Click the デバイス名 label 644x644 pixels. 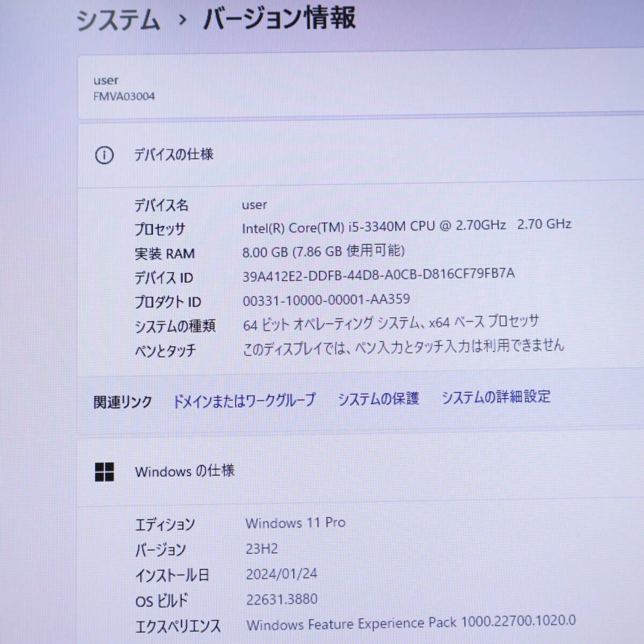pos(161,205)
